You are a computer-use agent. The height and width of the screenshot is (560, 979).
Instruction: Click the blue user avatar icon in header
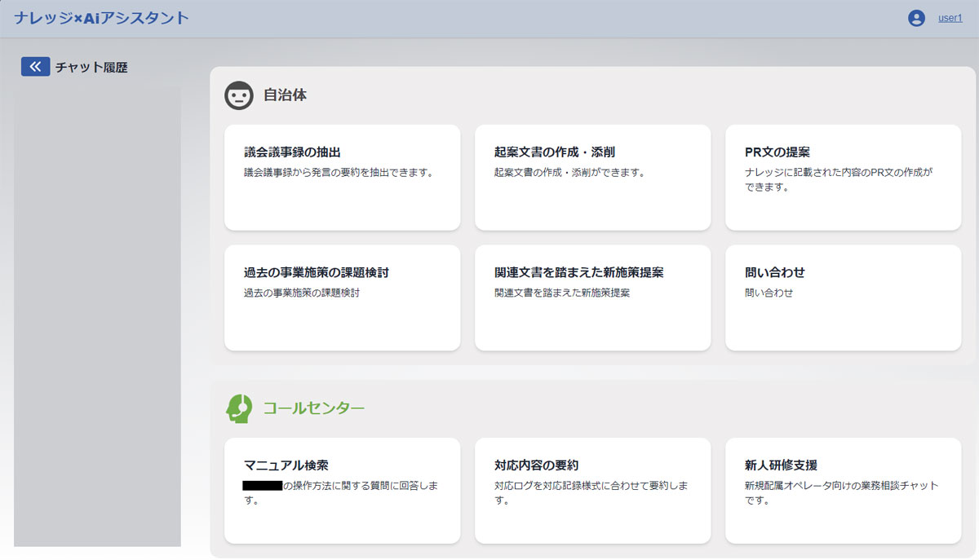pos(915,16)
